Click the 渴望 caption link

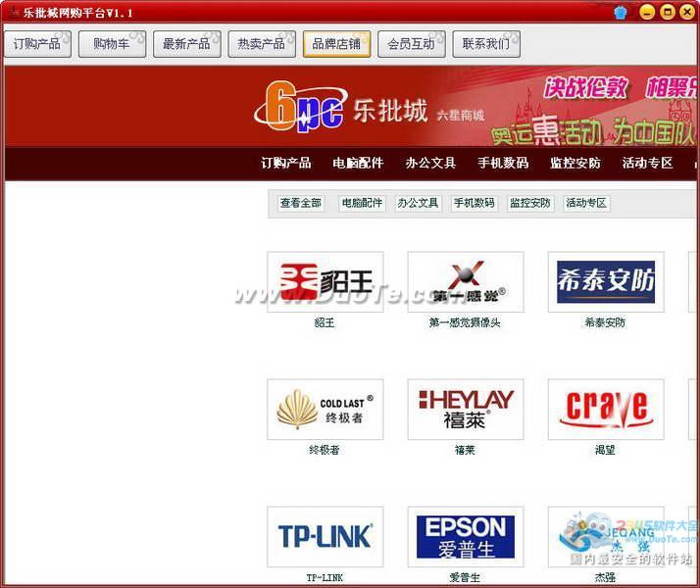click(605, 450)
